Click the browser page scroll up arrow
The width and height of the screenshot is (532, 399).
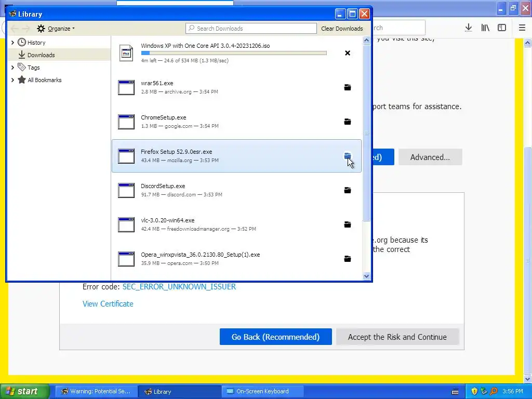pyautogui.click(x=527, y=43)
